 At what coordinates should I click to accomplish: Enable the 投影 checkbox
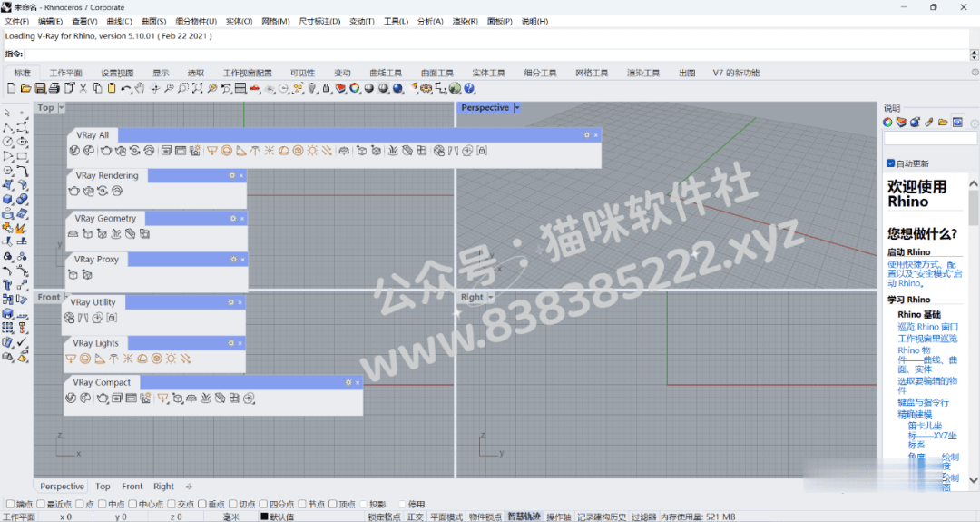(x=364, y=504)
